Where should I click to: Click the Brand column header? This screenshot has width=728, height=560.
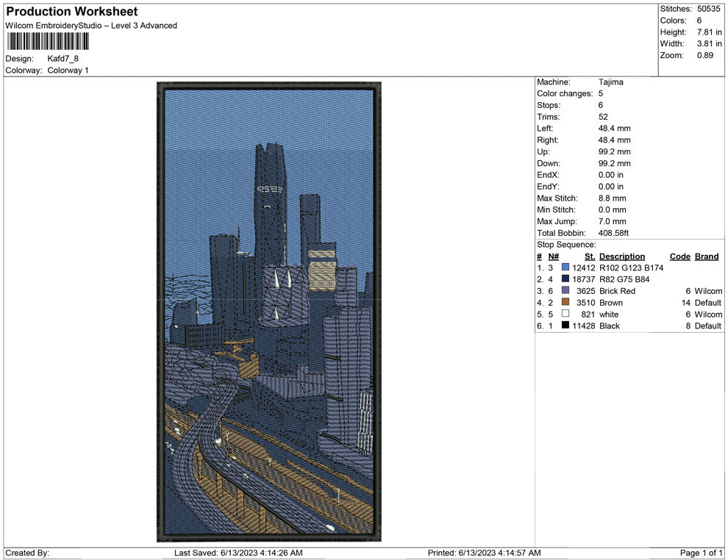pos(706,256)
